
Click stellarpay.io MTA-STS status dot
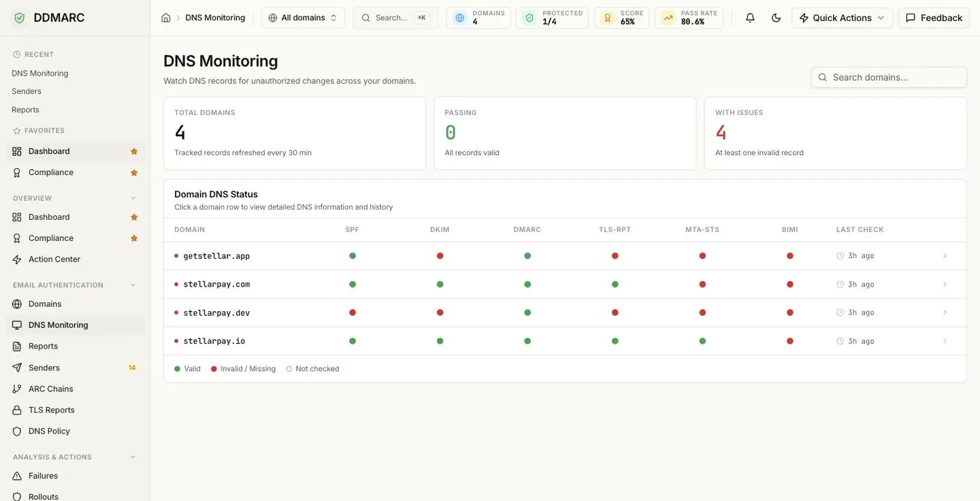(702, 341)
